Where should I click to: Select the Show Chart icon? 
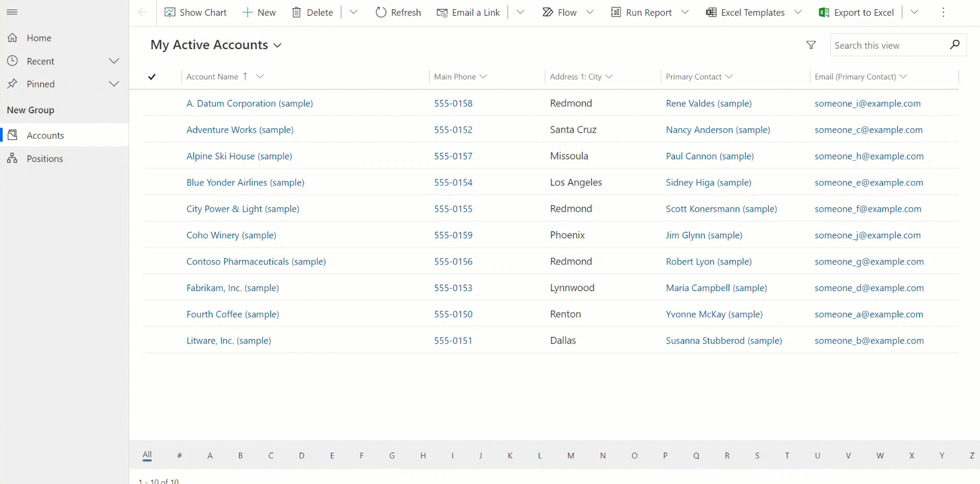170,12
